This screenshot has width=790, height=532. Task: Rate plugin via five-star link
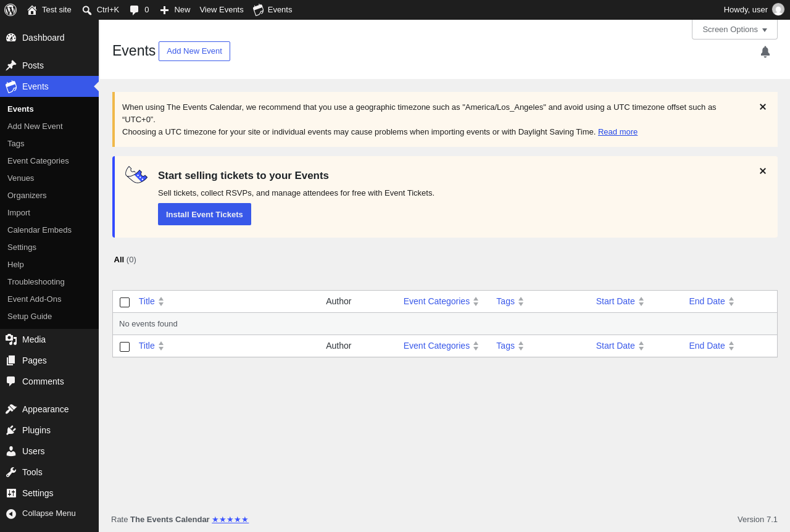(230, 520)
